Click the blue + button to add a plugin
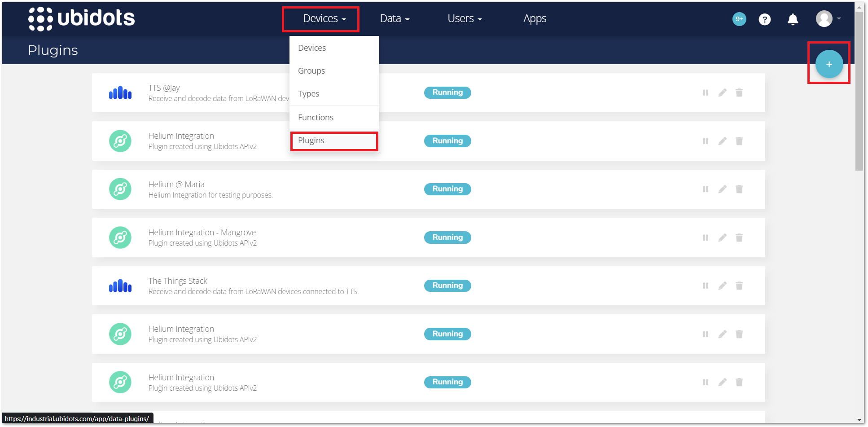 point(829,64)
